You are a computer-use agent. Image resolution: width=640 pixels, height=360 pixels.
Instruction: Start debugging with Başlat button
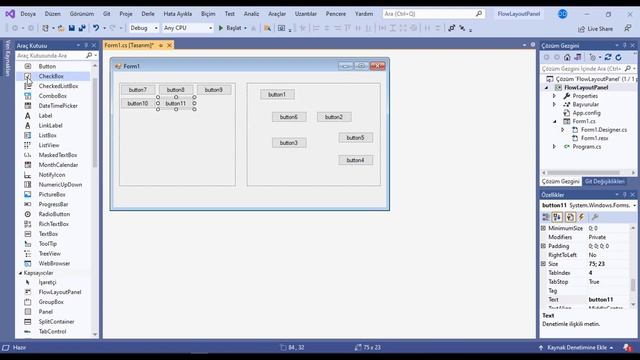(231, 28)
